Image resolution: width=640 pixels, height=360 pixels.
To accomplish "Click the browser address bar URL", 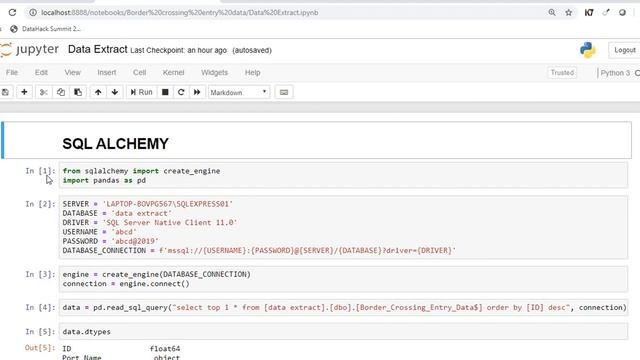I will tap(180, 13).
